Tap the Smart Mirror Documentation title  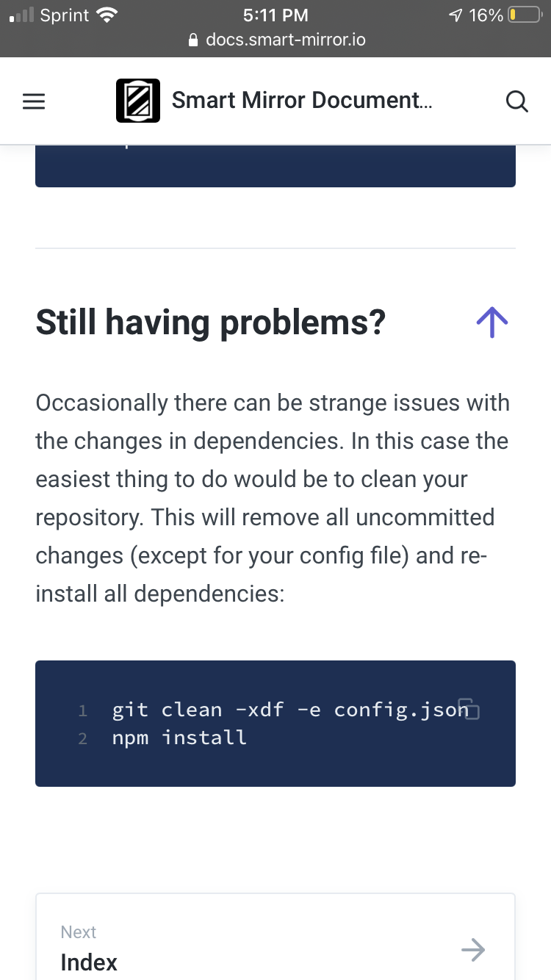pos(303,100)
